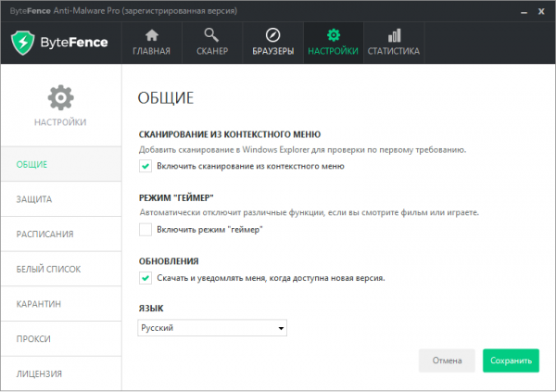Viewport: 556px width, 392px height.
Task: Open the Сканер magnifier icon
Action: [211, 36]
